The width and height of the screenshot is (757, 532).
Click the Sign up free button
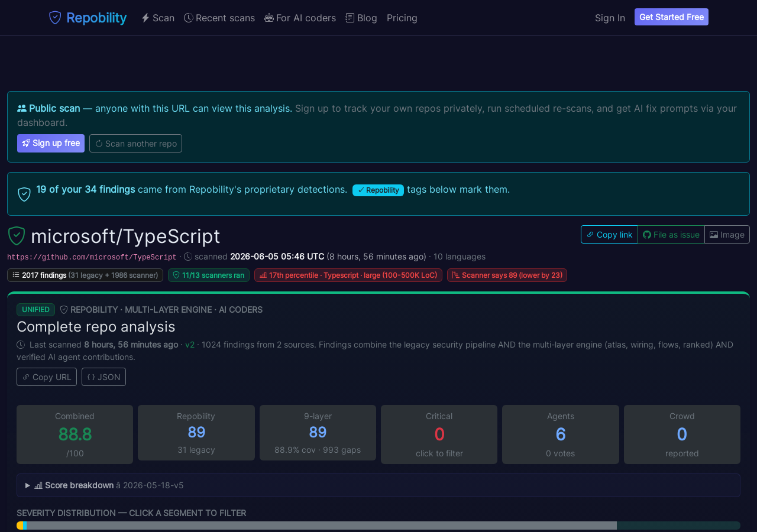pyautogui.click(x=51, y=143)
